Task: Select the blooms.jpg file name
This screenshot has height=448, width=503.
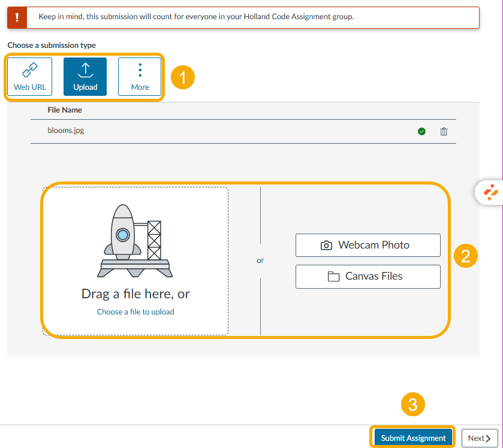Action: [66, 130]
